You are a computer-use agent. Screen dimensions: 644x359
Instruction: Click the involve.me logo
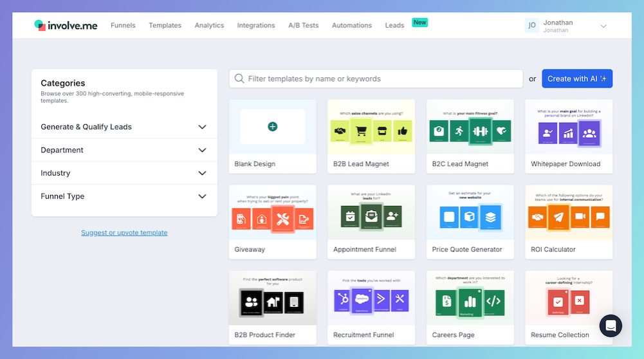(x=66, y=26)
